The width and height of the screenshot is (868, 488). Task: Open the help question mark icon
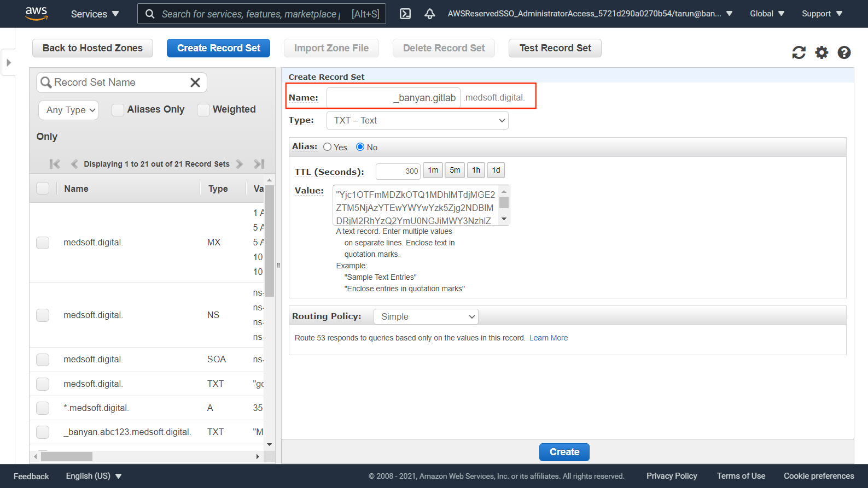[x=844, y=52]
